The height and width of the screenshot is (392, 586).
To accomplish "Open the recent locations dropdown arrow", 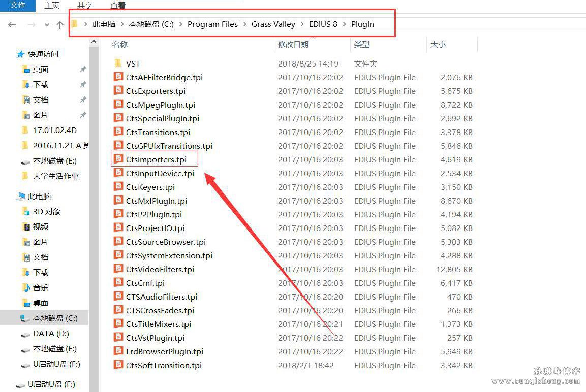I will coord(47,25).
